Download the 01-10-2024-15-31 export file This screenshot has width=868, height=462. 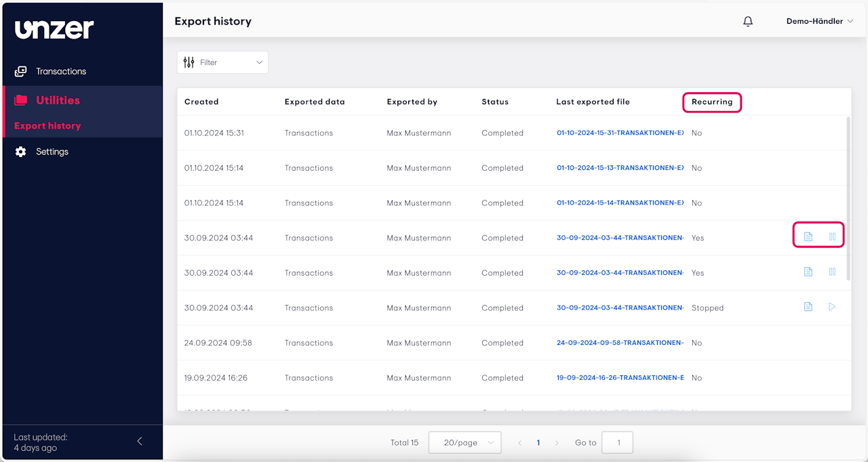(x=620, y=133)
